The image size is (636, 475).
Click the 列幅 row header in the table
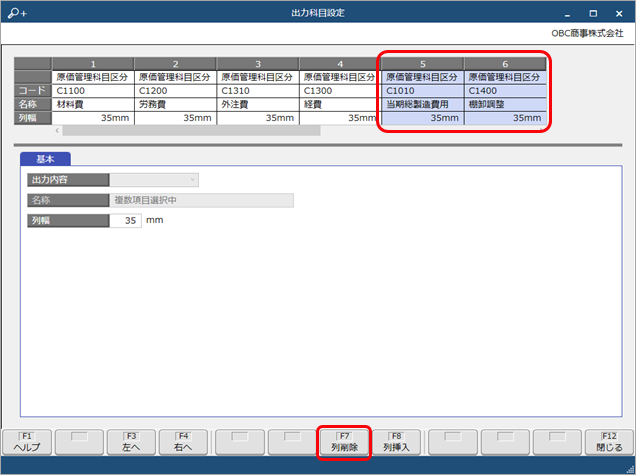(32, 118)
